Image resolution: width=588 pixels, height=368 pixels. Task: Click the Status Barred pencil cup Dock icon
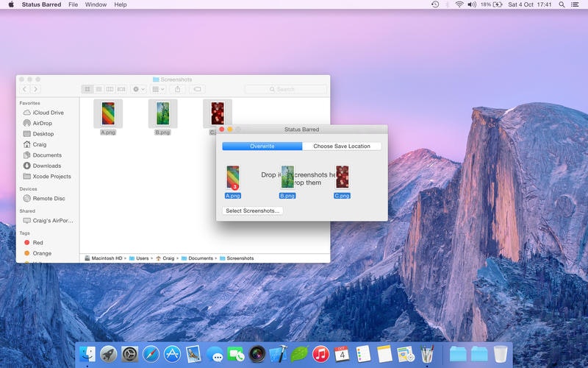[x=427, y=354]
